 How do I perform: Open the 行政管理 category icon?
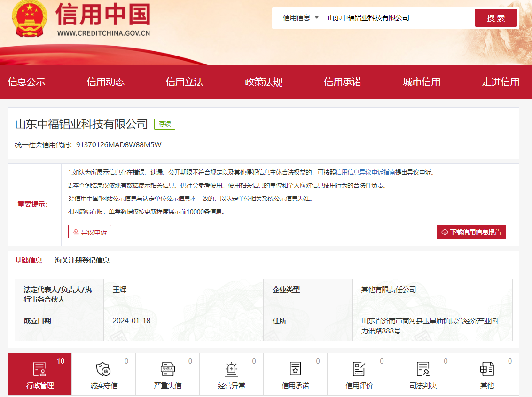click(39, 369)
